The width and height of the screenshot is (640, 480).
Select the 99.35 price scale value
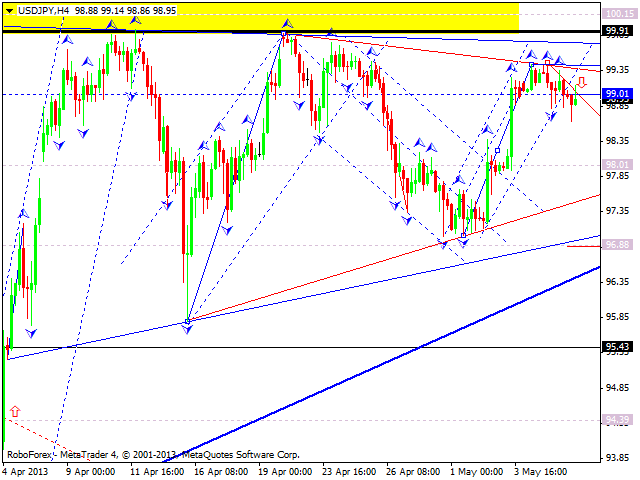point(617,70)
